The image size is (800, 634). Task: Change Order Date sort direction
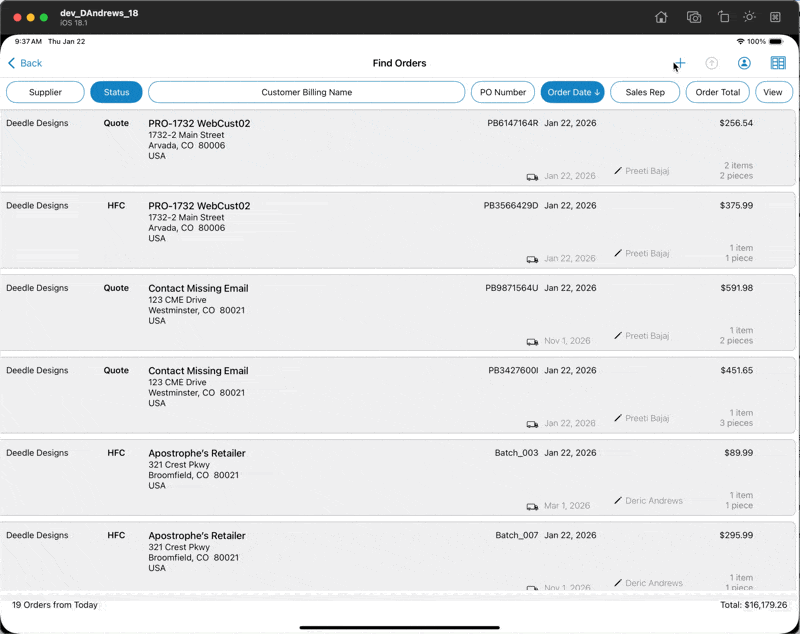pos(572,92)
